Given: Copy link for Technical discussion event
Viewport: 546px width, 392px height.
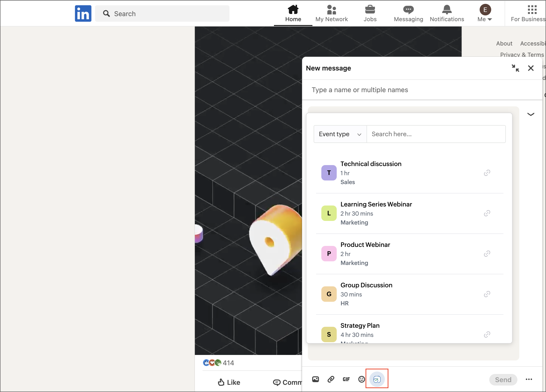Looking at the screenshot, I should point(487,173).
